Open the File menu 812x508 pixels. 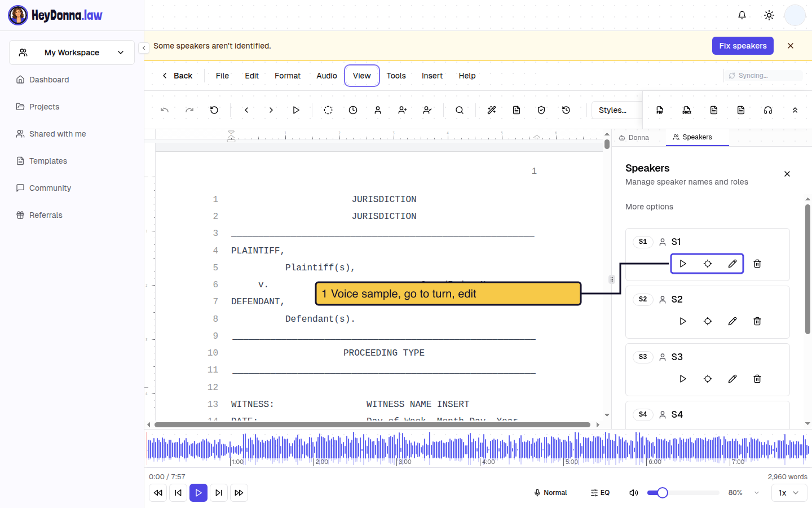[x=222, y=76]
